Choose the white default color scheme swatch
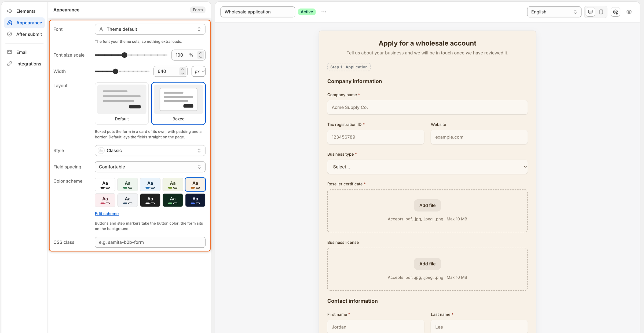 coord(105,184)
